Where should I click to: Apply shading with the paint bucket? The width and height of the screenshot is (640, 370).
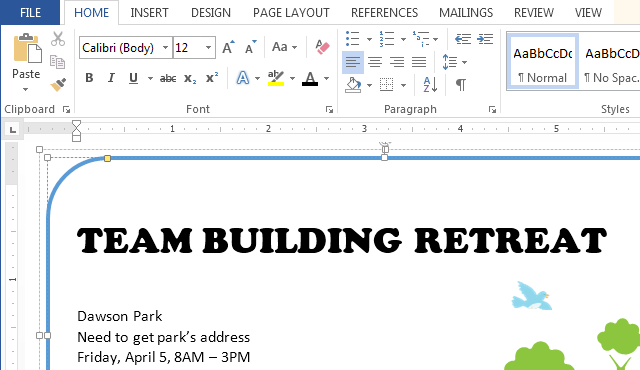(353, 85)
